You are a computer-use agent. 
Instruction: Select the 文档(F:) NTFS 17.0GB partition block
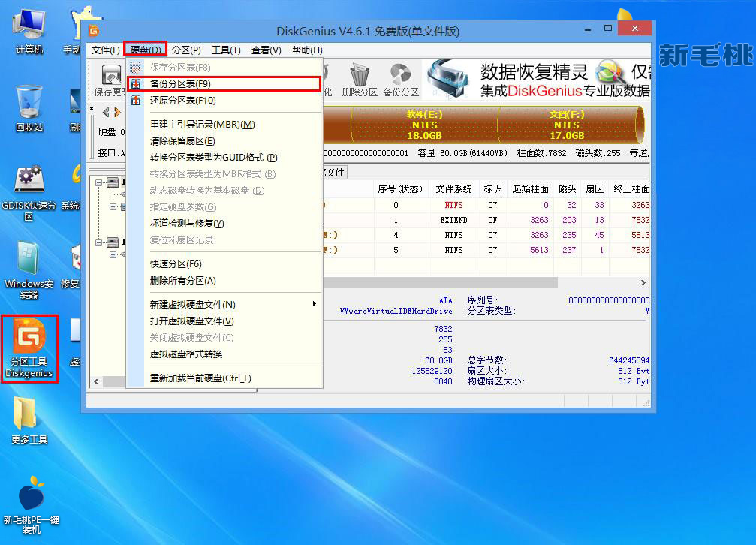[567, 125]
